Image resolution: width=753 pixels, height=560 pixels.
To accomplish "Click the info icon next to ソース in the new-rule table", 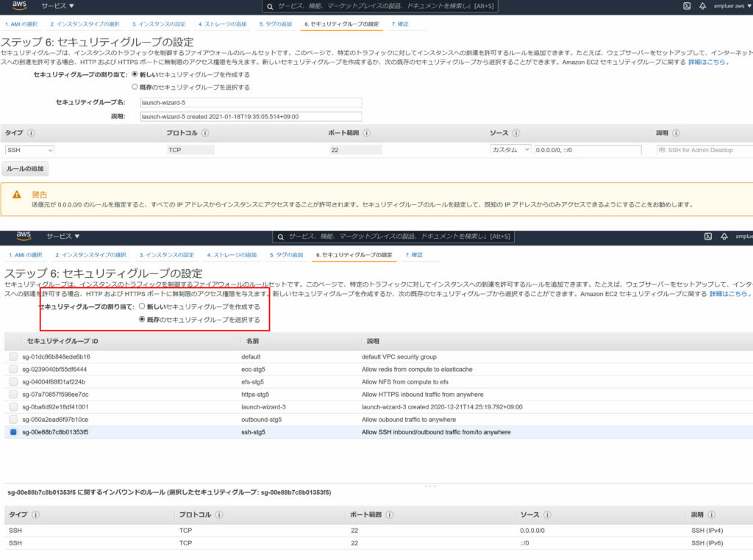I will [516, 133].
